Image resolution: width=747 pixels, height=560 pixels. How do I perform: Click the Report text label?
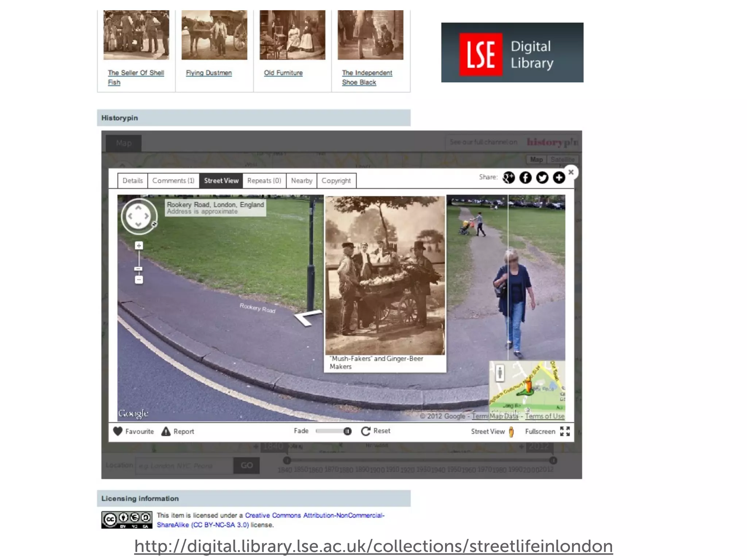[x=183, y=431]
